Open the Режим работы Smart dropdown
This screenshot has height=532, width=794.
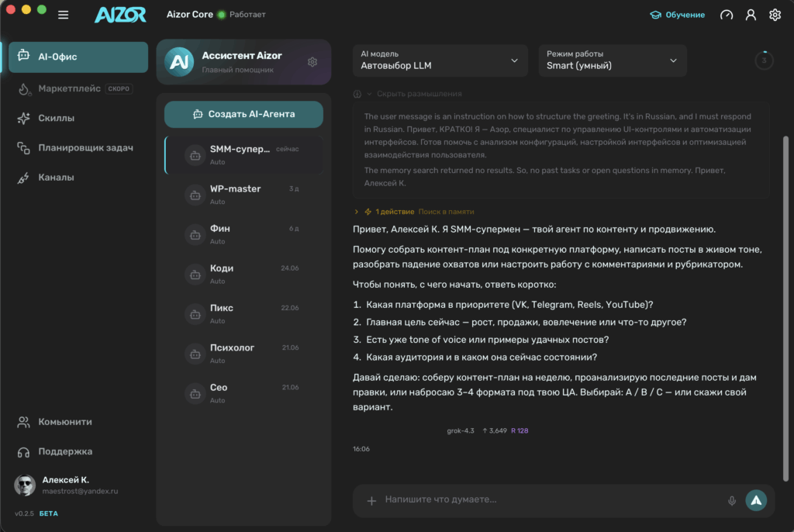click(x=613, y=60)
